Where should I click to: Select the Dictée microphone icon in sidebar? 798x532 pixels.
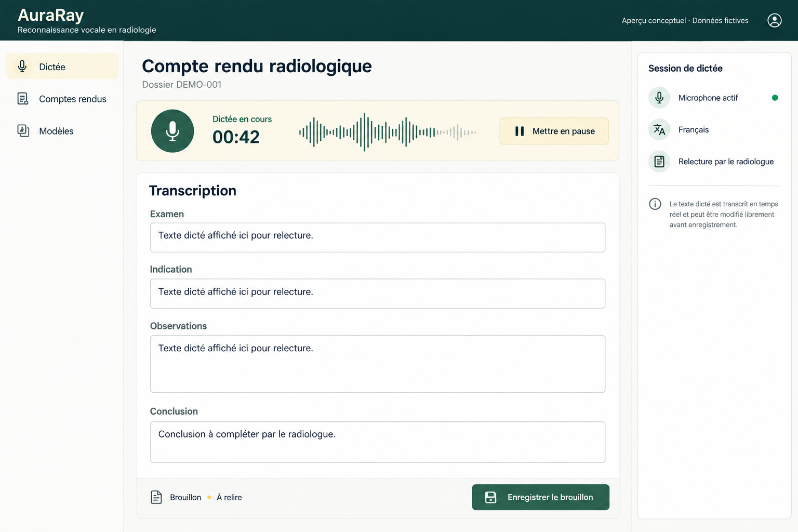coord(22,66)
